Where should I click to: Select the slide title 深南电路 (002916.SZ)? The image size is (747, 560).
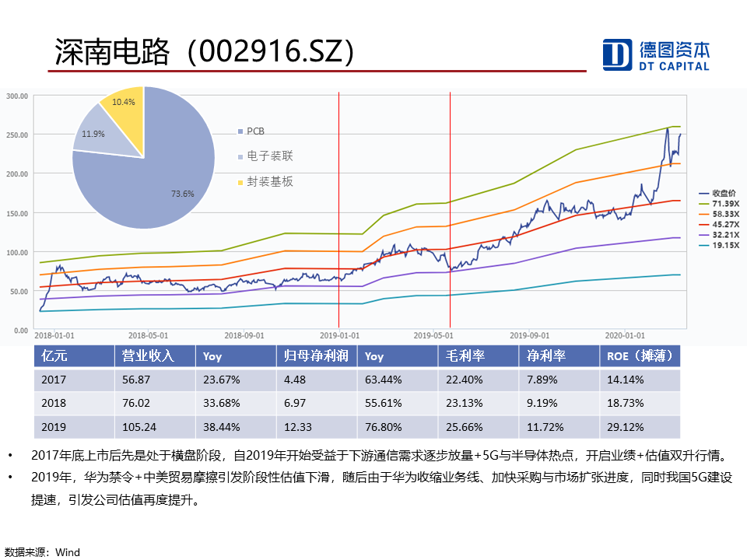[x=205, y=51]
